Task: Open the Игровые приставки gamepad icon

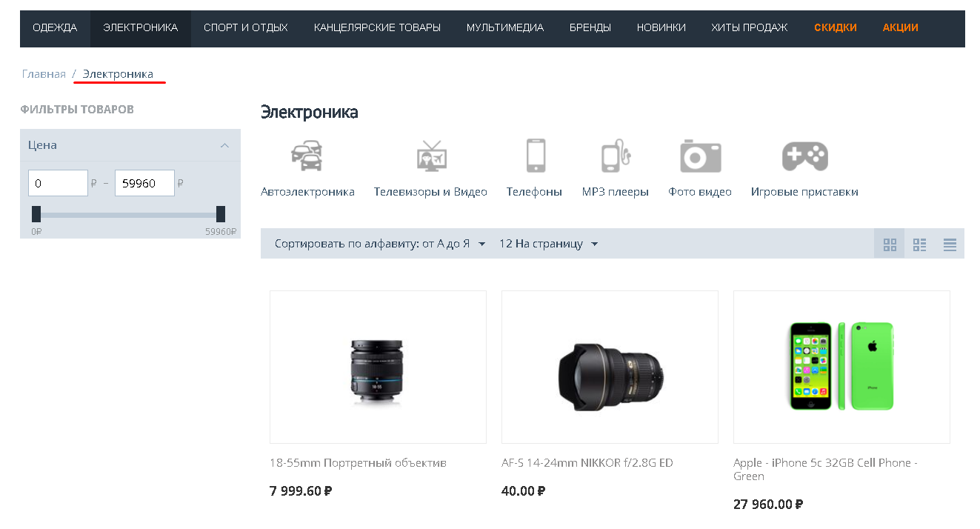Action: click(804, 156)
